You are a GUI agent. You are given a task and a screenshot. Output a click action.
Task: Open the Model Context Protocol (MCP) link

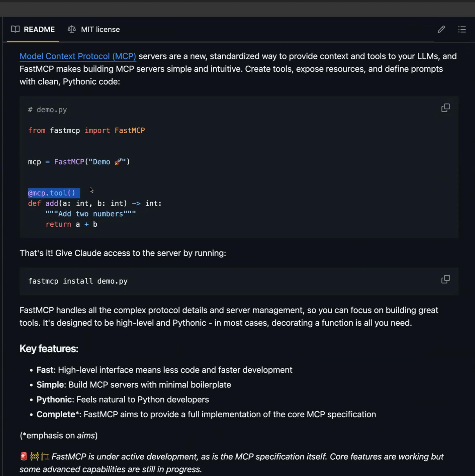coord(78,56)
